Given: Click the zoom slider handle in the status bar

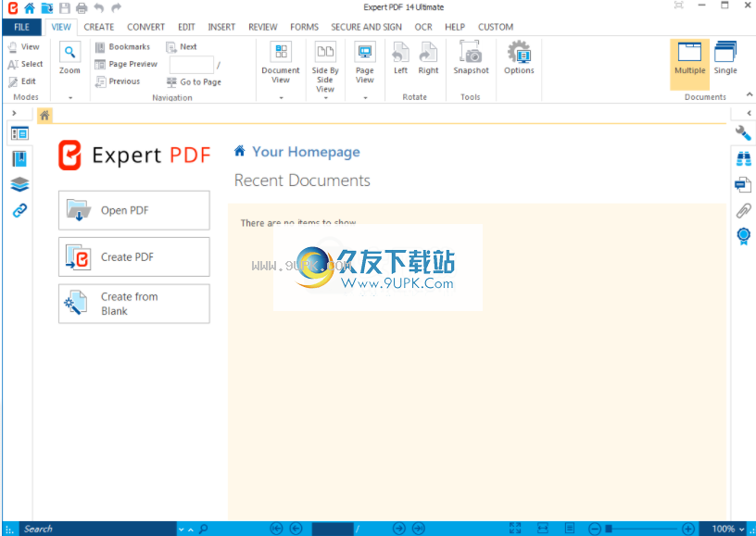Looking at the screenshot, I should (609, 529).
